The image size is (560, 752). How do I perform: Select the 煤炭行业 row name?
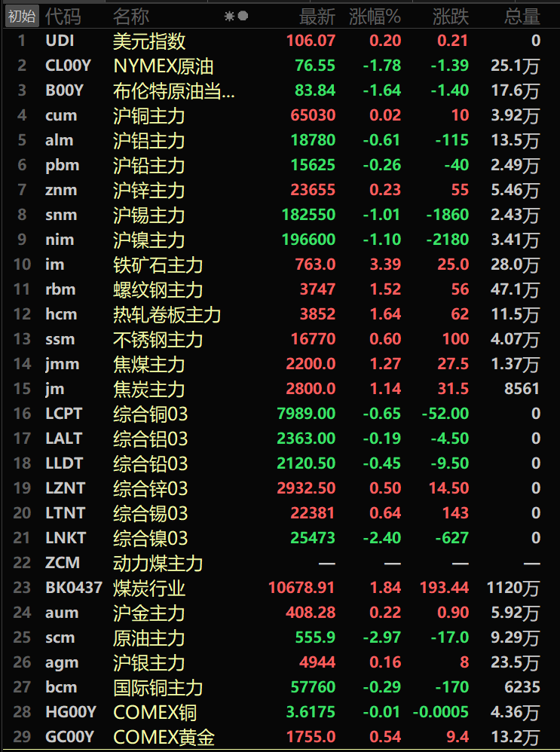tap(149, 588)
